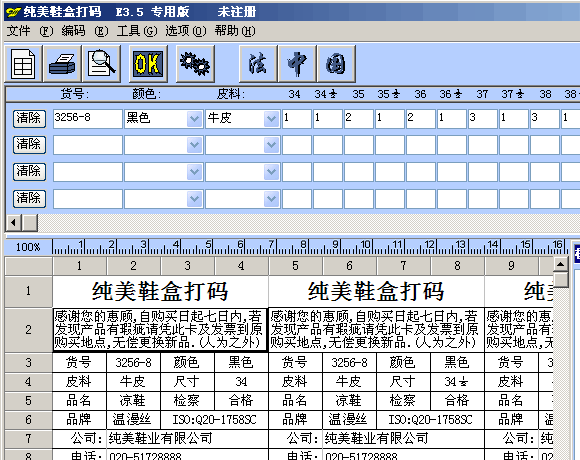
Task: Open the 工具(G) menu
Action: (x=136, y=31)
